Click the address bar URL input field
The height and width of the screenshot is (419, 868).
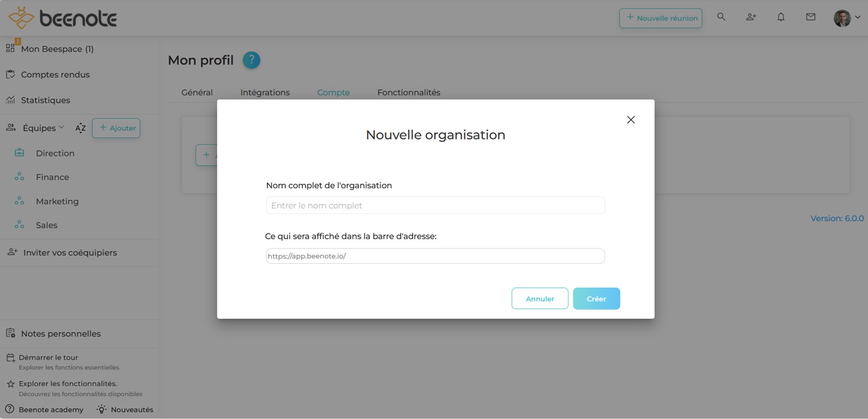coord(435,256)
